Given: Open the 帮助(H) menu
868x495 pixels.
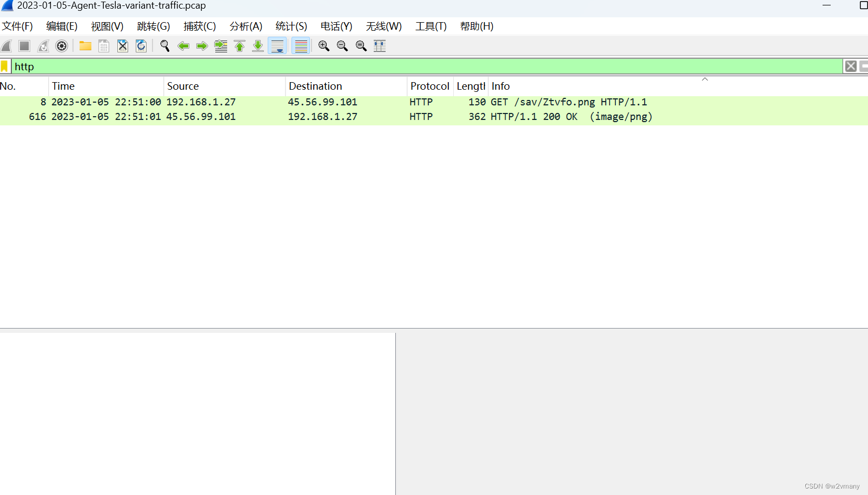Looking at the screenshot, I should [x=477, y=26].
